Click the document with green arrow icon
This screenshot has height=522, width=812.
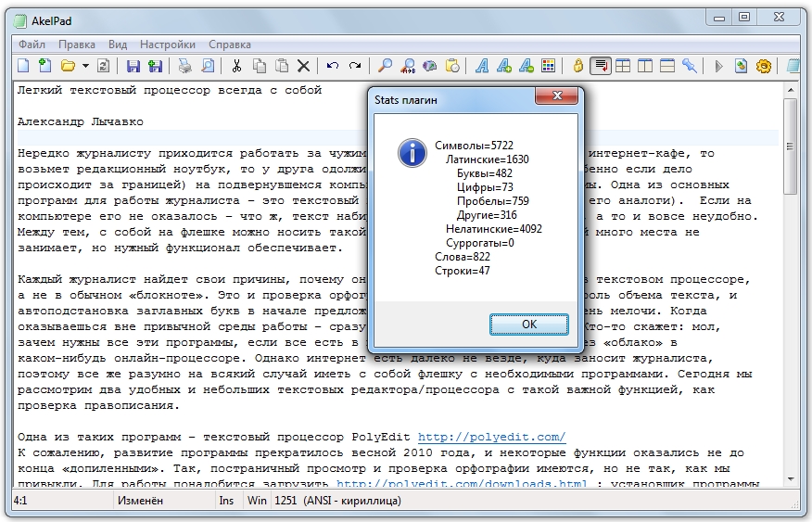pyautogui.click(x=741, y=66)
